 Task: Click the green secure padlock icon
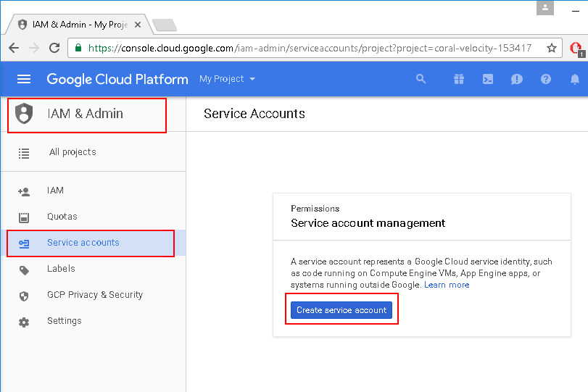coord(78,48)
